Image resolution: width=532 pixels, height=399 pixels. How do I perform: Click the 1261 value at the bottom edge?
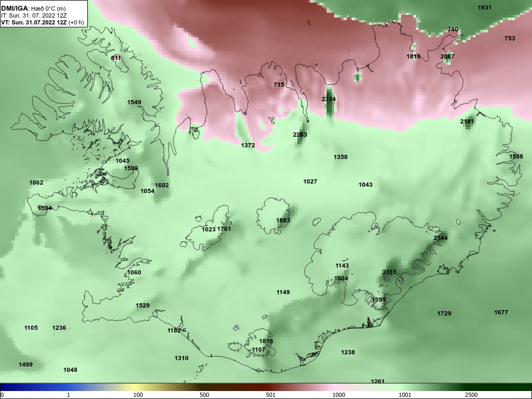[x=378, y=381]
